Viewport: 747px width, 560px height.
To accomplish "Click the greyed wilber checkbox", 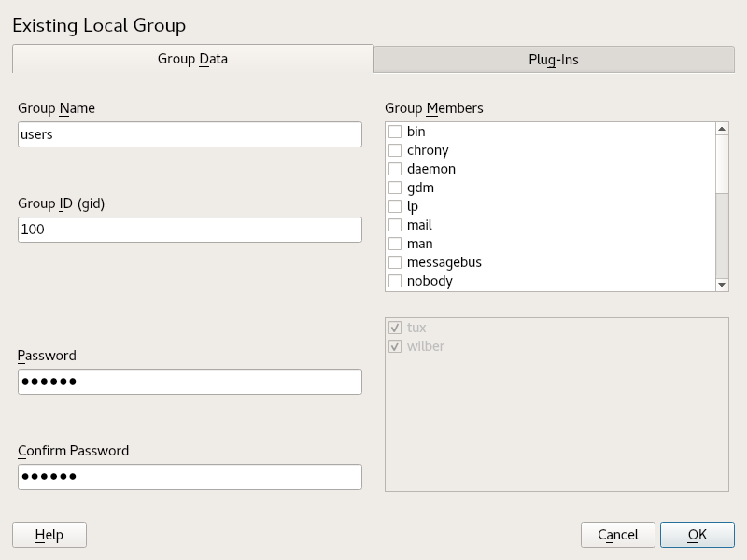I will click(x=395, y=346).
